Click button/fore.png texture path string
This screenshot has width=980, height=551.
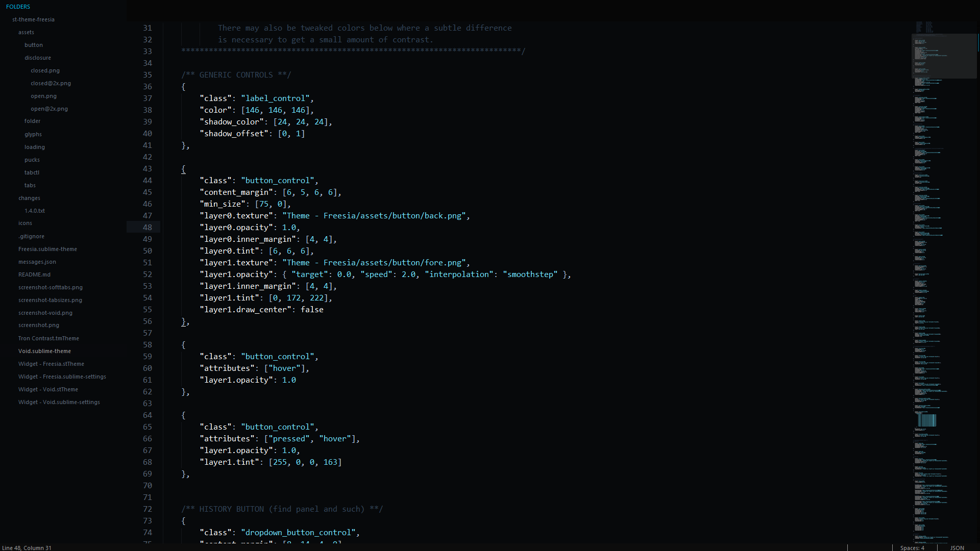tap(374, 262)
